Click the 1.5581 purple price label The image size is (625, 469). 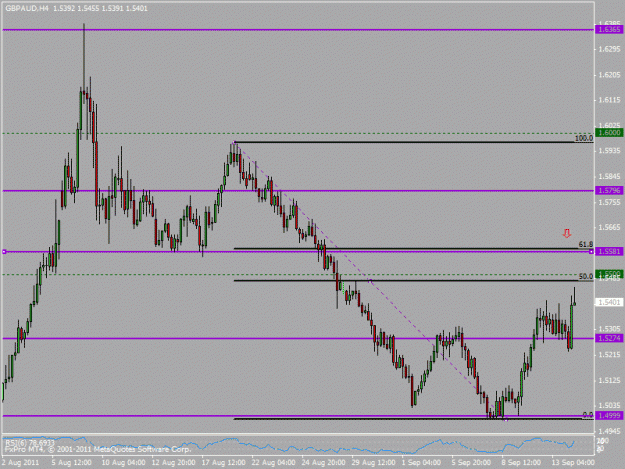[x=609, y=251]
